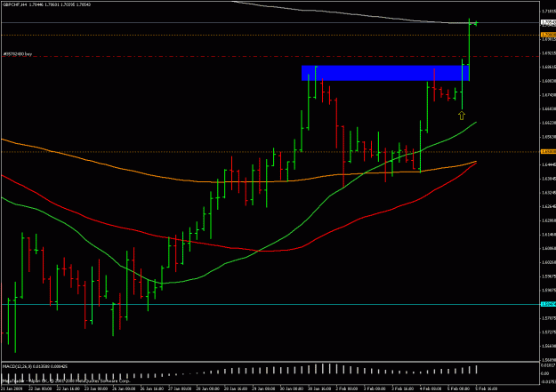Select the buy order label text
Image resolution: width=556 pixels, height=392 pixels.
18,54
